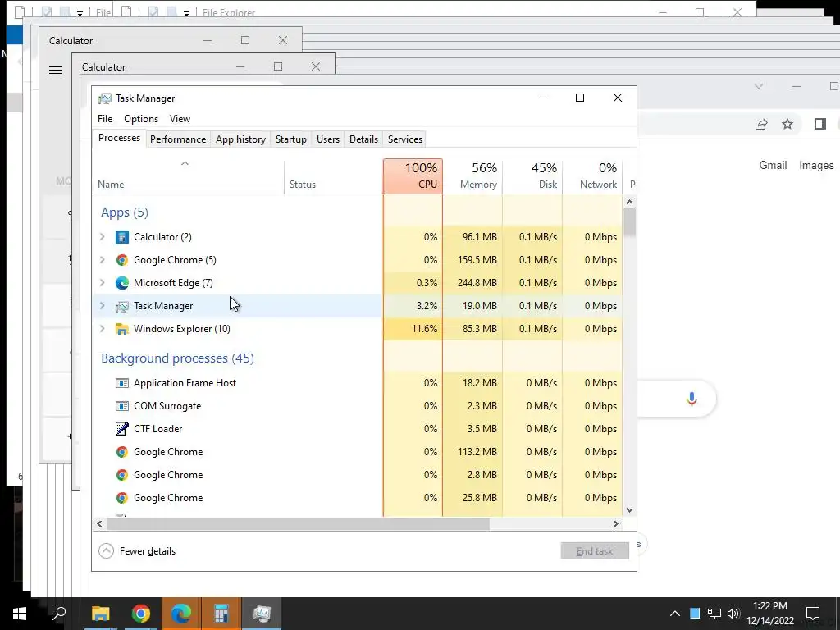Image resolution: width=840 pixels, height=630 pixels.
Task: Switch to the Startup tab
Action: click(291, 139)
